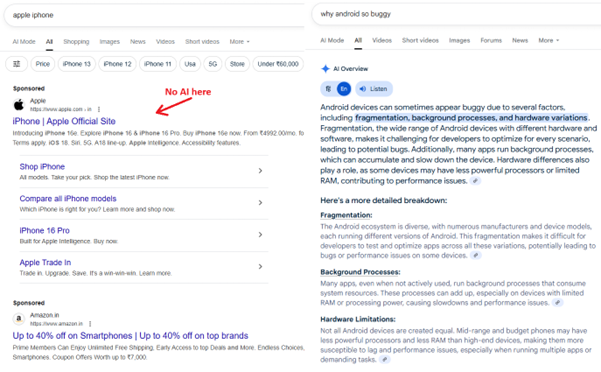601x372 pixels.
Task: Switch to AI Mode tab in android search
Action: (332, 40)
